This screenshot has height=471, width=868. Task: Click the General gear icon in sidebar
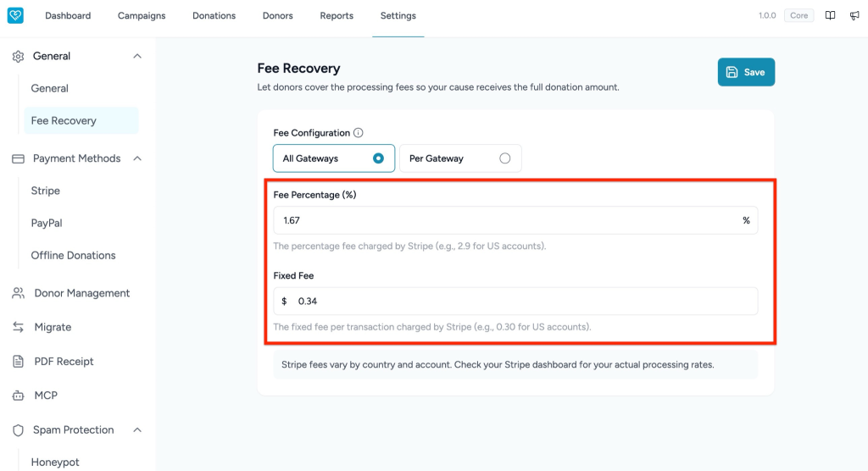tap(19, 57)
